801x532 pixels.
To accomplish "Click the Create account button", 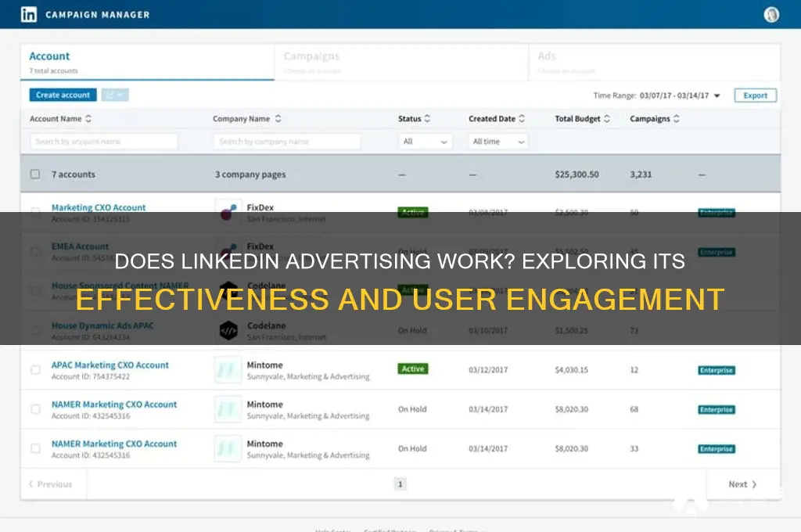I will 63,95.
